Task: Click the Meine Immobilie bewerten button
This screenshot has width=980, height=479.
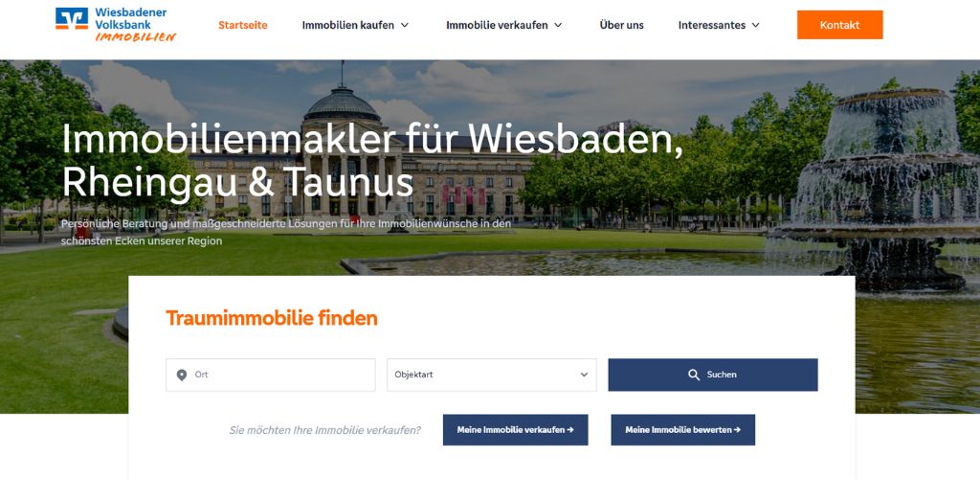Action: tap(683, 430)
